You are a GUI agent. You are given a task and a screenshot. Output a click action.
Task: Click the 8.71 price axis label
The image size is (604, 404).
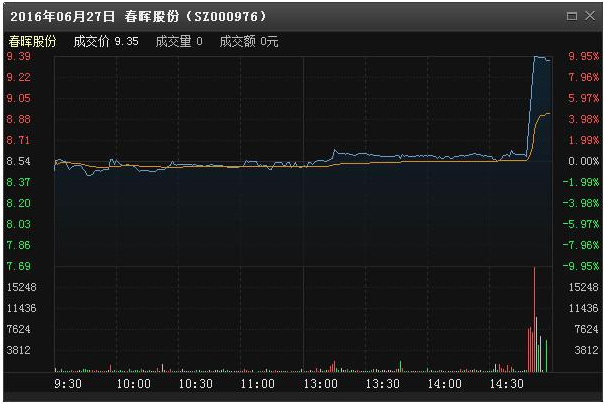[18, 140]
